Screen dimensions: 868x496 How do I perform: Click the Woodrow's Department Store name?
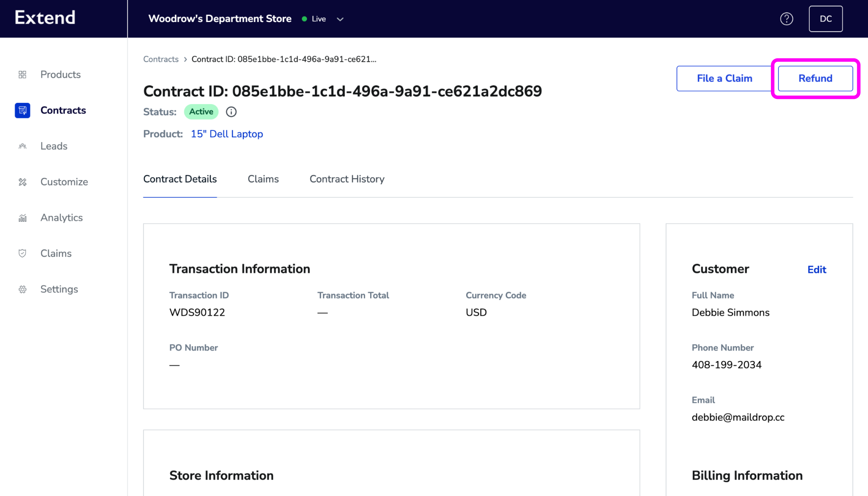tap(220, 19)
